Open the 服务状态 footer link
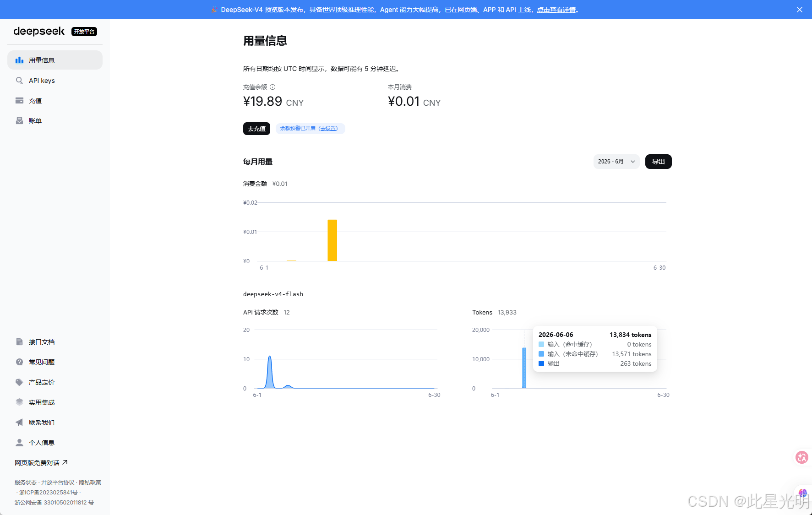This screenshot has width=812, height=515. tap(26, 482)
